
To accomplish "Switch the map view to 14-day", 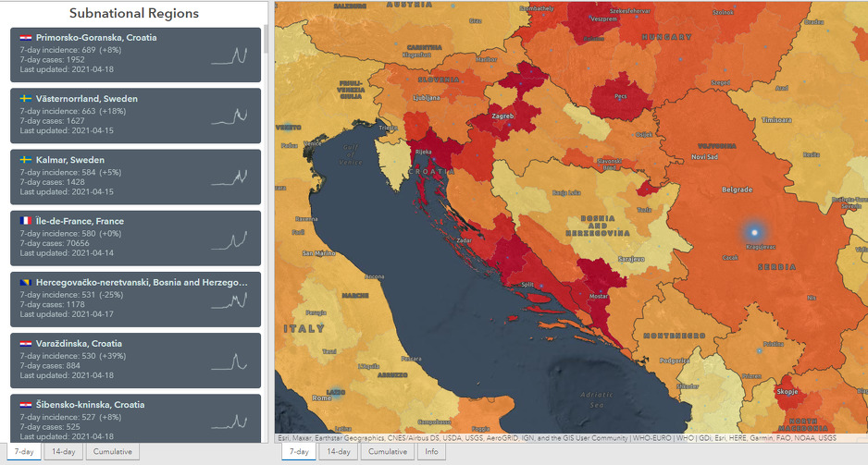I will pos(338,452).
